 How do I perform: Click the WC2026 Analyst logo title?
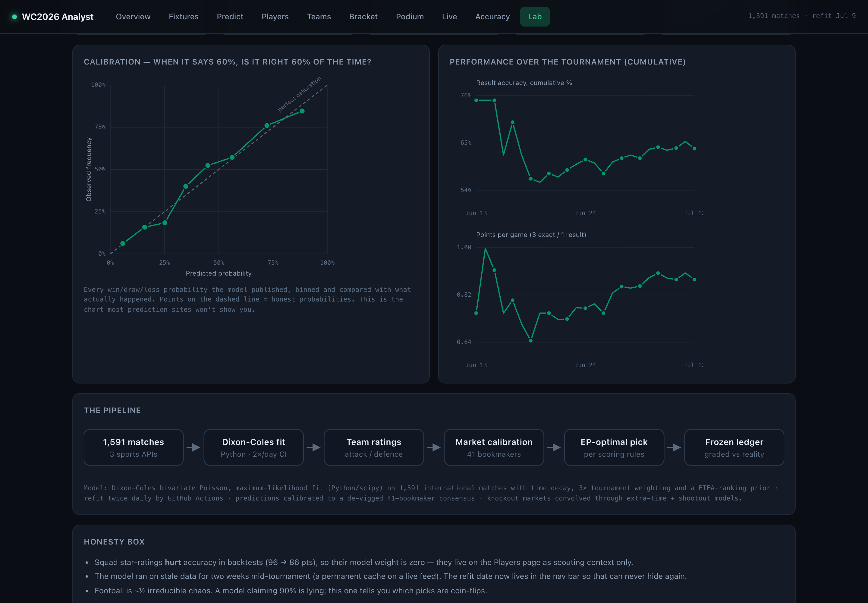click(x=58, y=17)
